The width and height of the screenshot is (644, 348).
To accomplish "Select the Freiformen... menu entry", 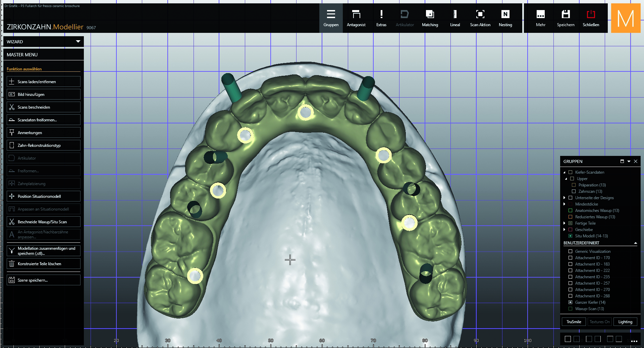I will (44, 171).
